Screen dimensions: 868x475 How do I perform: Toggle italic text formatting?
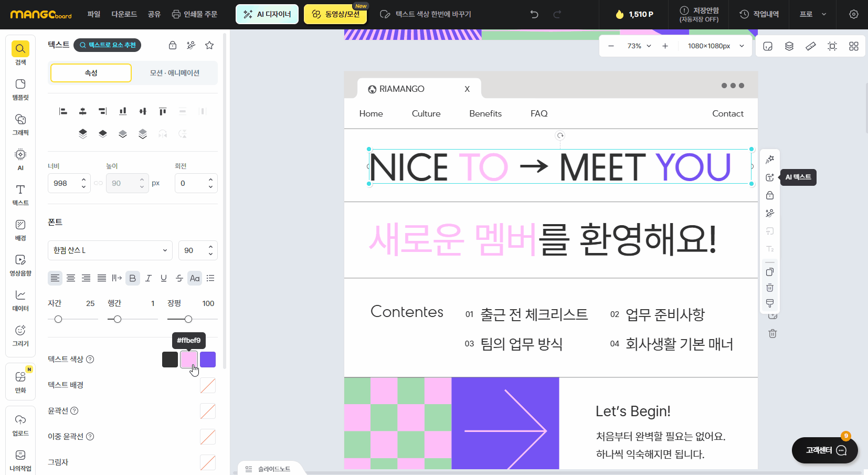149,278
